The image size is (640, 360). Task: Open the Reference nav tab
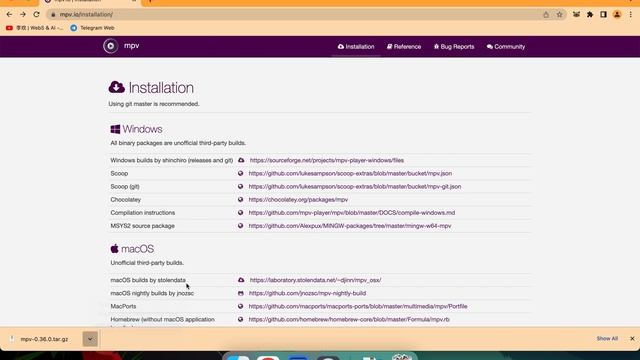tap(404, 47)
